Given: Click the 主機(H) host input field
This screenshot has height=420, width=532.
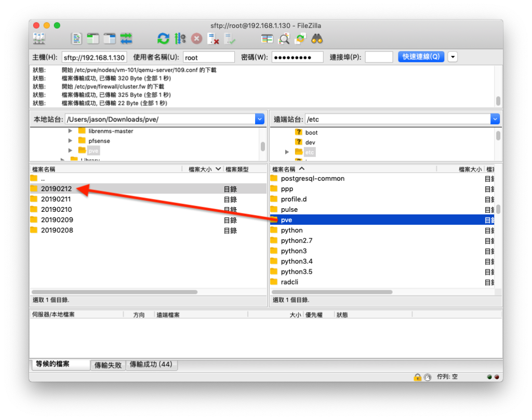Looking at the screenshot, I should tap(95, 57).
